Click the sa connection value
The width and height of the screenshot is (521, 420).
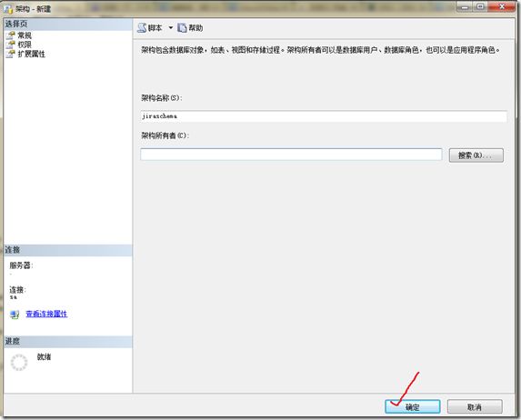[x=14, y=297]
